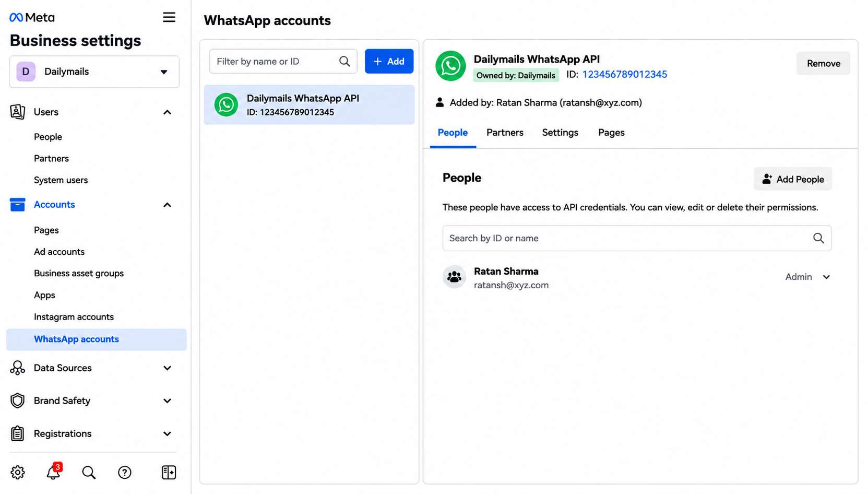Open System users in sidebar

click(61, 180)
